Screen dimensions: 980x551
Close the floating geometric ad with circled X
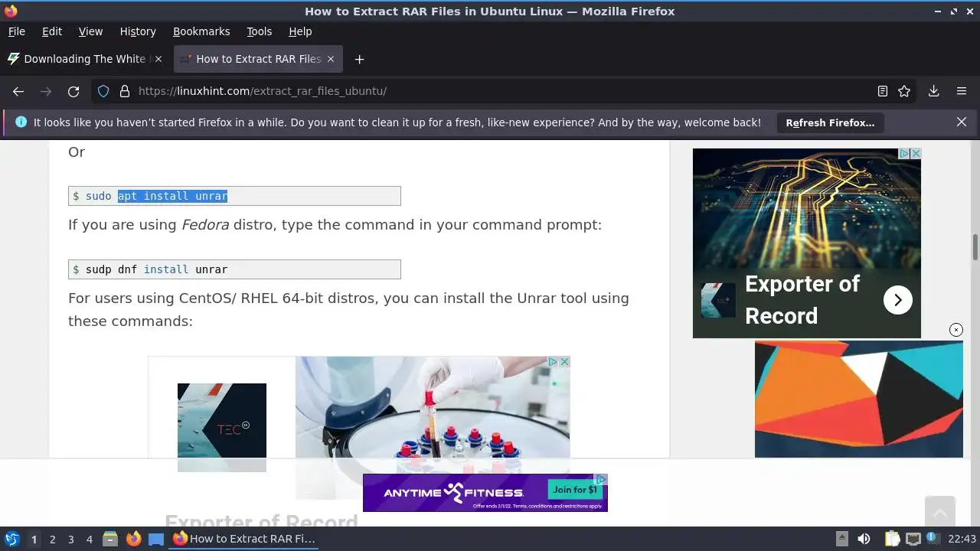click(x=955, y=330)
